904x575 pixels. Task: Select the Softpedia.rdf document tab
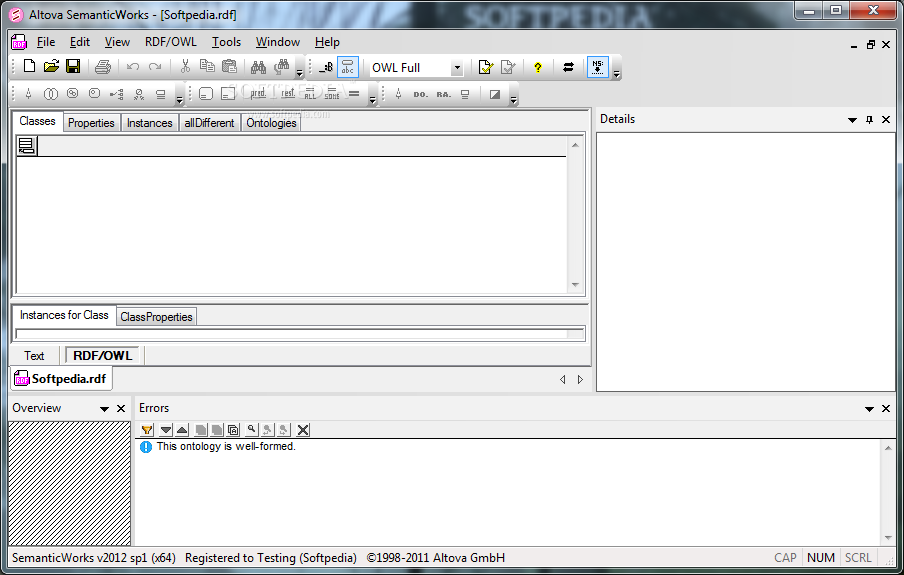(x=61, y=379)
